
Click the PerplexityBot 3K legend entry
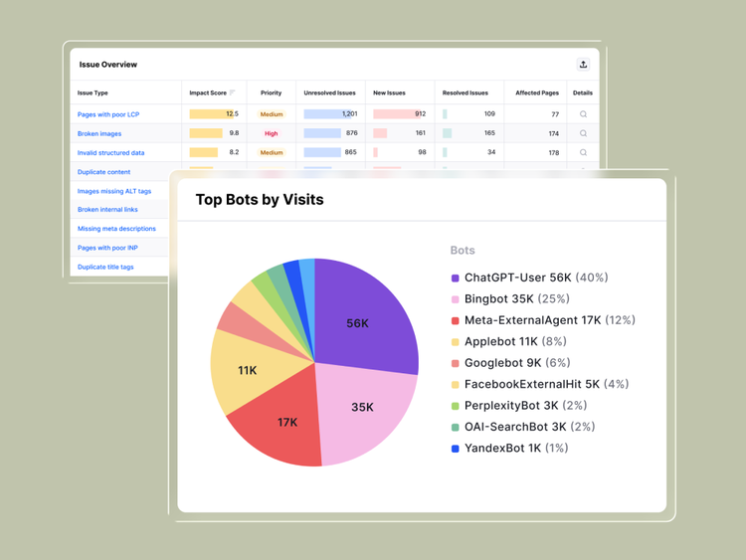pyautogui.click(x=519, y=406)
